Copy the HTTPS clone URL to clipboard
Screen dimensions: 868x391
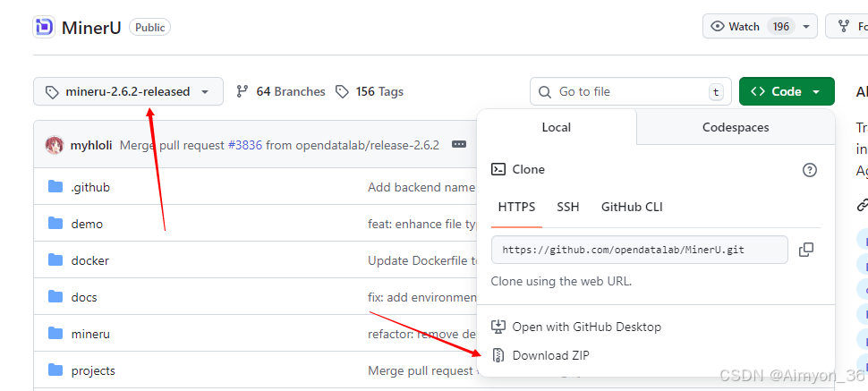pos(806,250)
